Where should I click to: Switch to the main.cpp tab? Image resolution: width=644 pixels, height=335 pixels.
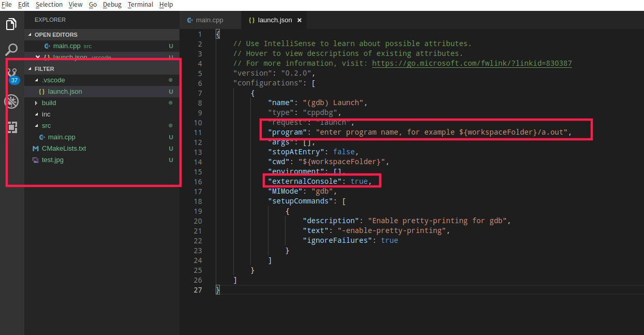[211, 20]
